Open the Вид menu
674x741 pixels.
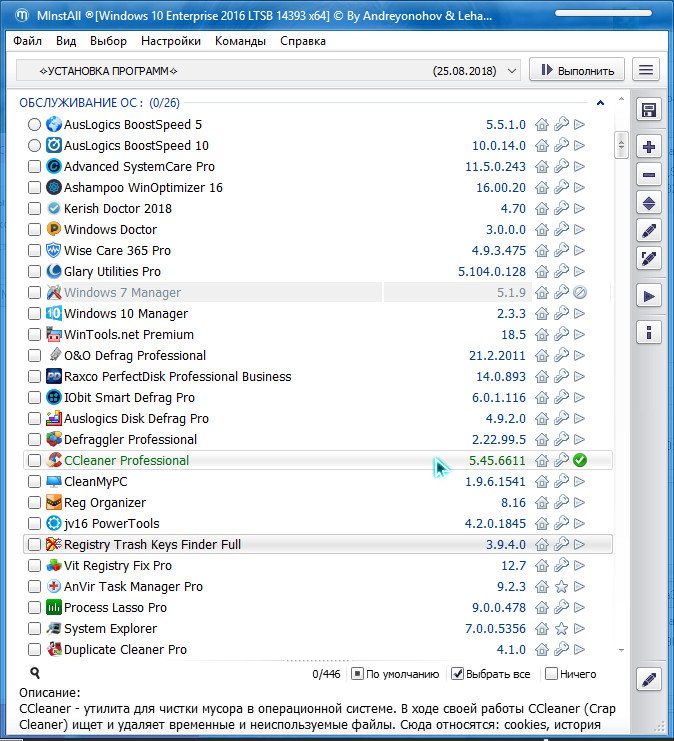66,41
